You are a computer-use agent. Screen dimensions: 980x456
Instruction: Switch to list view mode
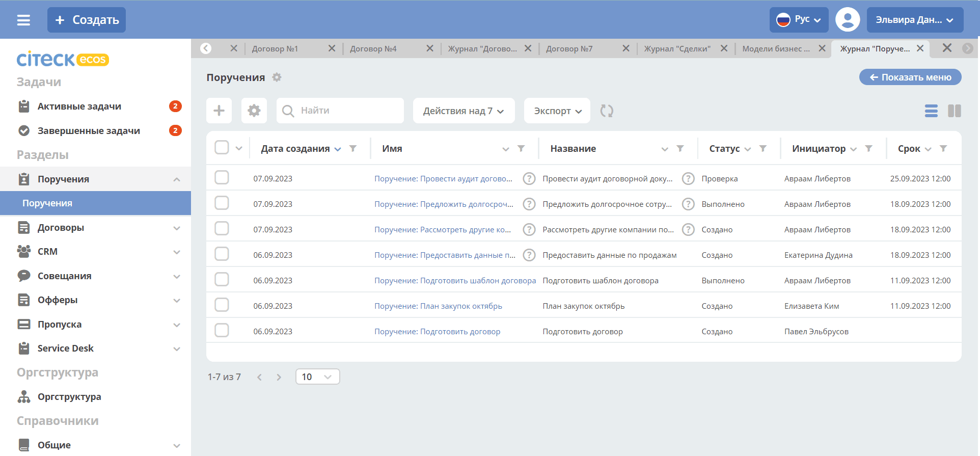(931, 111)
